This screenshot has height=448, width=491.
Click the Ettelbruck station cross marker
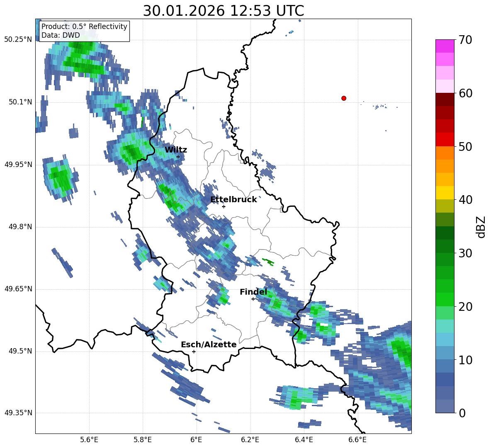point(224,206)
